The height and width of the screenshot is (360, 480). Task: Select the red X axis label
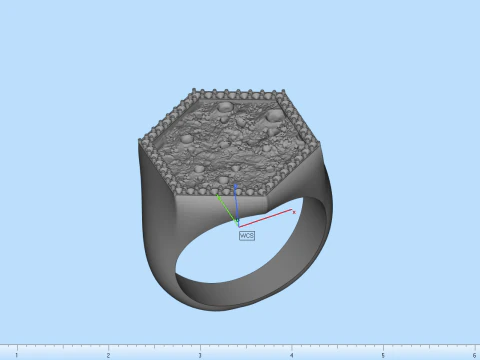[x=294, y=212]
